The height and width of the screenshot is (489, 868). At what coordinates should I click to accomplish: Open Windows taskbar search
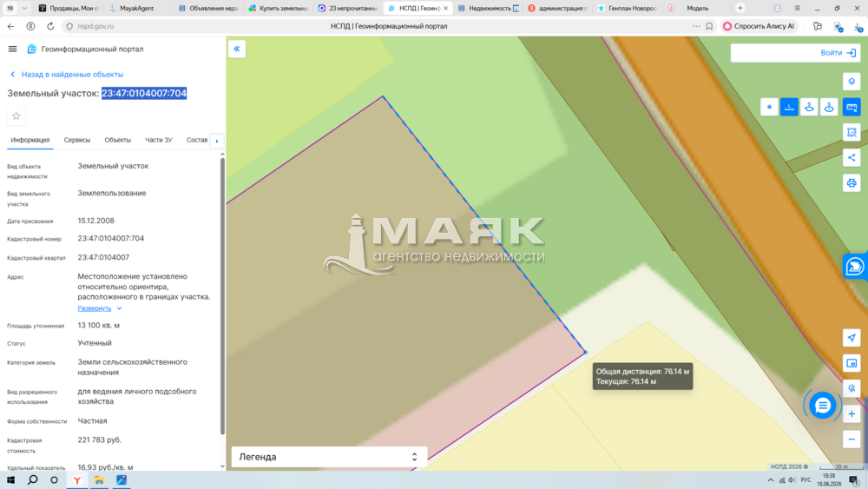coord(33,480)
